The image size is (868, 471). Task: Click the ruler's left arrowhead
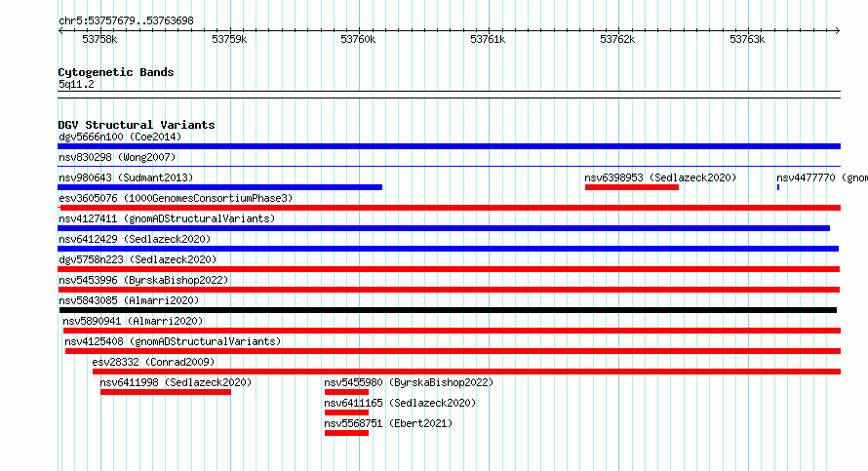60,31
